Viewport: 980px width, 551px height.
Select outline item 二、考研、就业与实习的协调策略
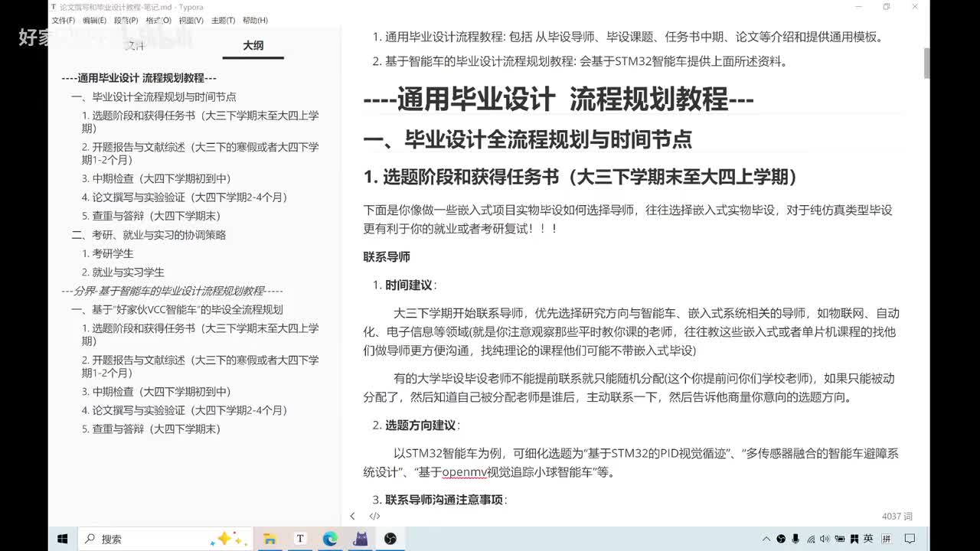149,235
